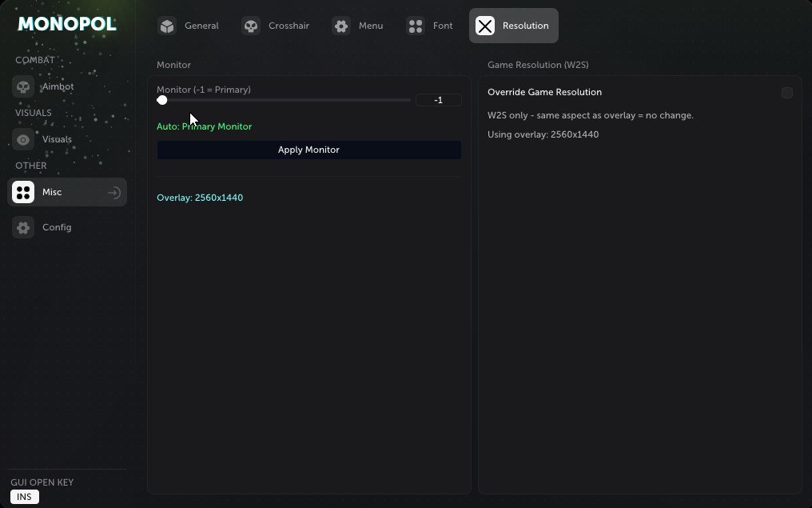Click the Menu gear icon
Image resolution: width=812 pixels, height=508 pixels.
(341, 26)
